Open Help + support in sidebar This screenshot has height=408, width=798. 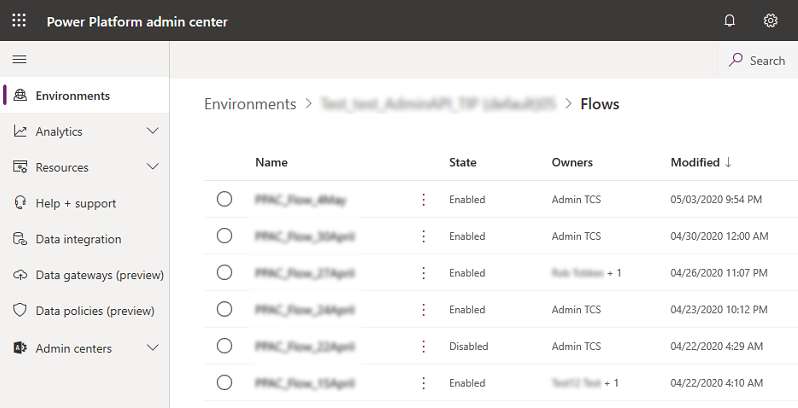tap(75, 203)
